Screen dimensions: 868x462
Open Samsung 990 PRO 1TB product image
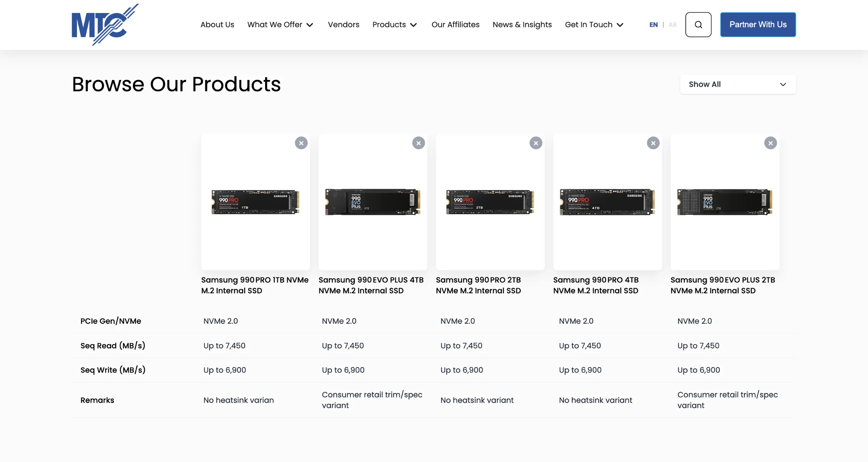coord(256,202)
